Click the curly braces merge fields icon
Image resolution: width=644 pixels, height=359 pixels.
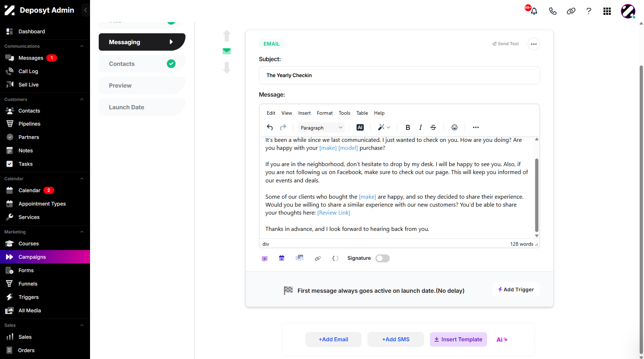[x=335, y=258]
